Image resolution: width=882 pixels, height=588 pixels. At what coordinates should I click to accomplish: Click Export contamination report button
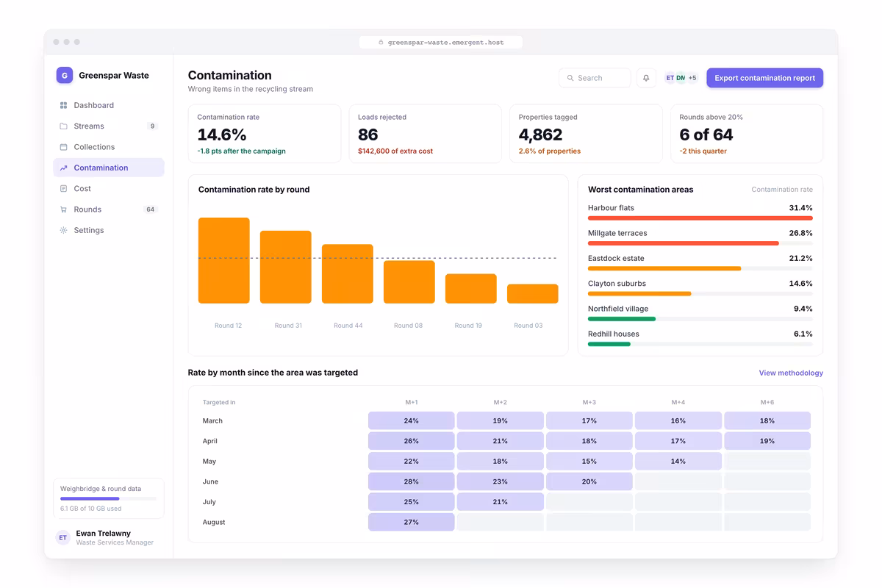point(765,78)
